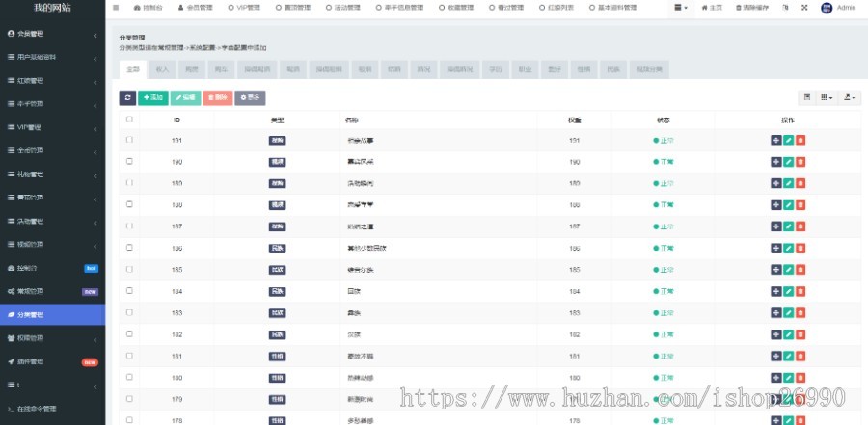This screenshot has height=425, width=868.
Task: Collapse the sidebar with the hamburger icon
Action: (x=116, y=8)
